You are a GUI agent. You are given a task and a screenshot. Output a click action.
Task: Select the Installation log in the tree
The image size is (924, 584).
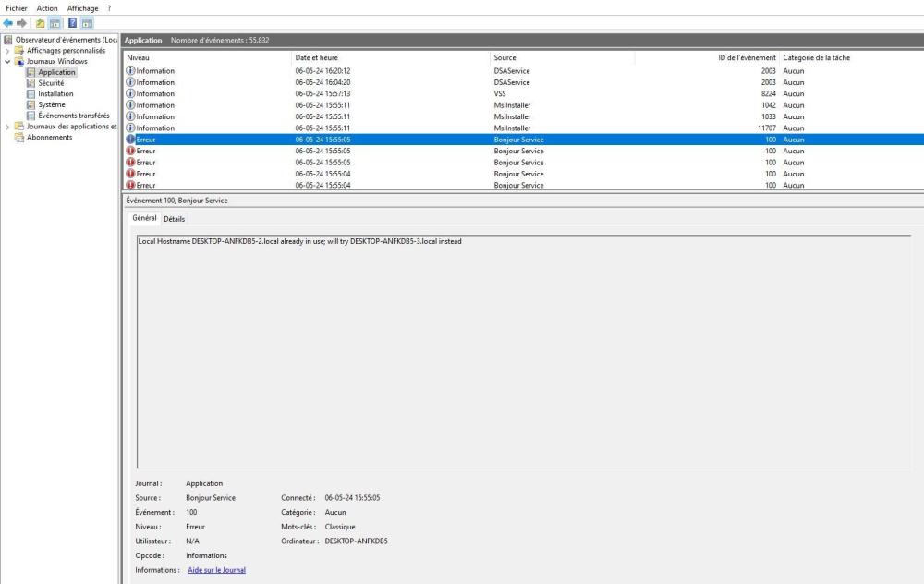tap(55, 93)
